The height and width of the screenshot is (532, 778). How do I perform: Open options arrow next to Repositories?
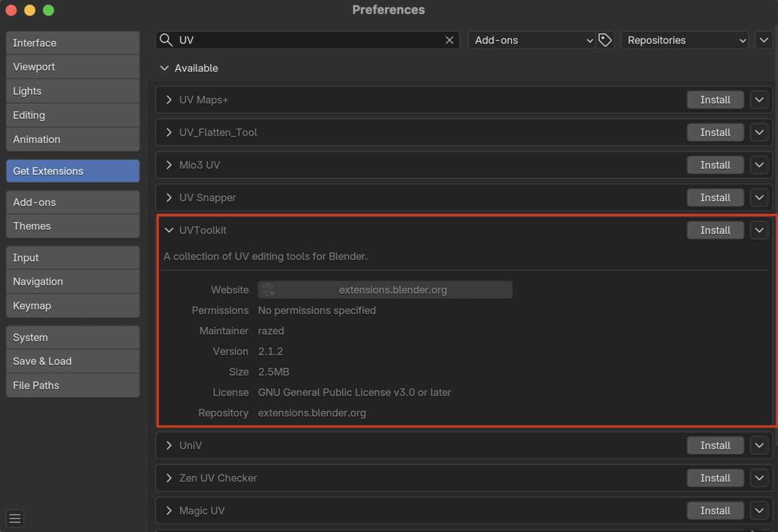tap(763, 40)
